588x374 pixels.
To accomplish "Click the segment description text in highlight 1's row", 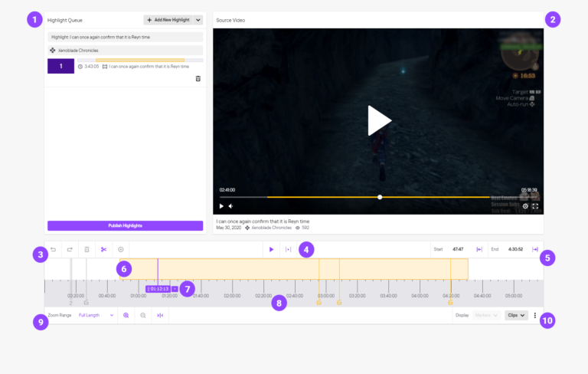I will (x=149, y=67).
